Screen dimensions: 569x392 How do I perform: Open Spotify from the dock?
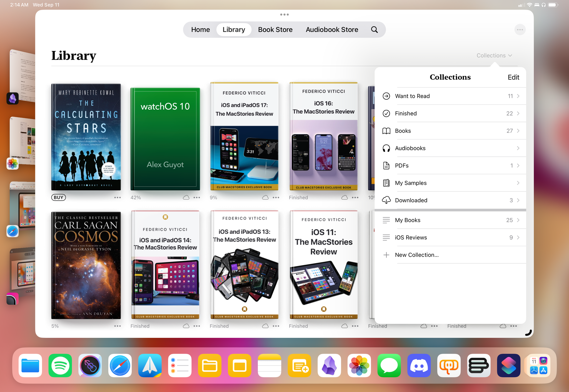point(60,365)
